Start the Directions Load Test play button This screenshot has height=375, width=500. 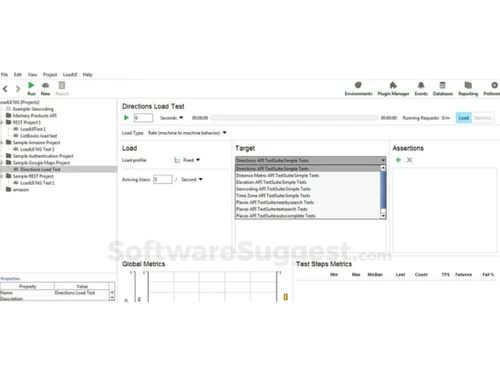126,118
